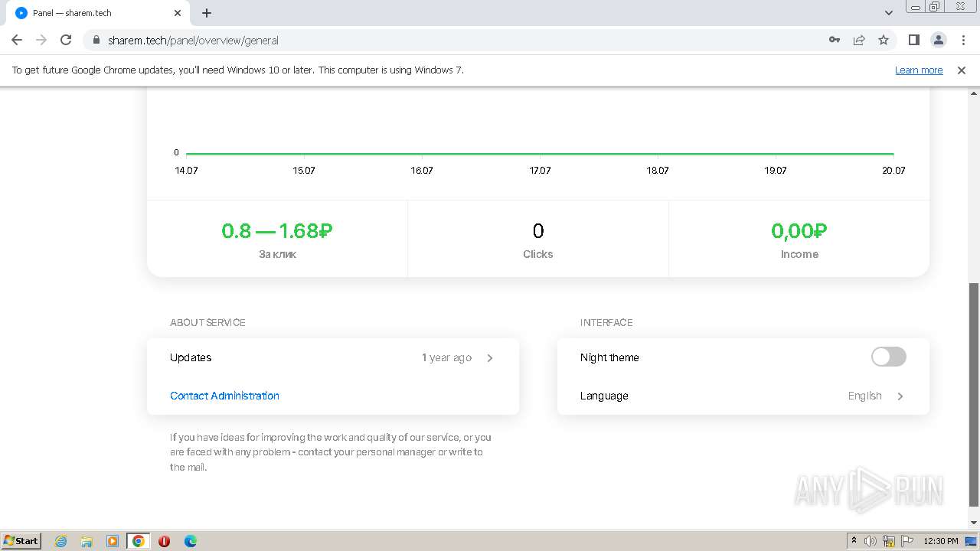Open the Language setting row
This screenshot has height=551, width=980.
coord(743,396)
